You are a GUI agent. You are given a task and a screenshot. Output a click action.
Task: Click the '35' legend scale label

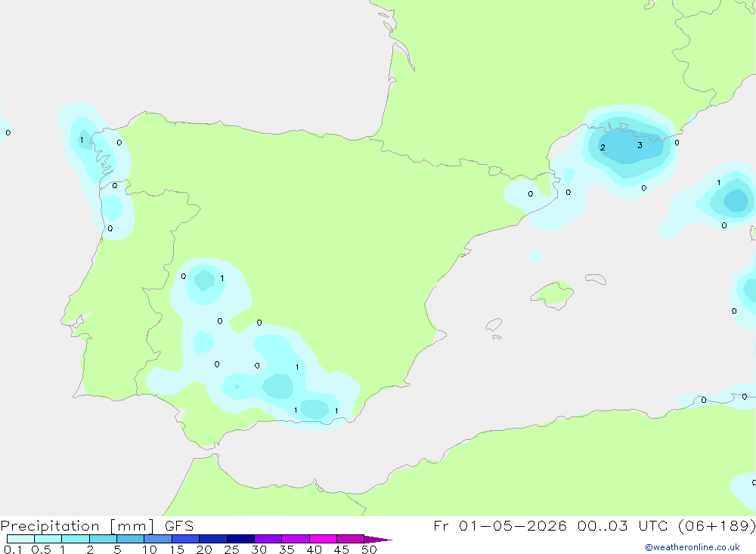287,549
